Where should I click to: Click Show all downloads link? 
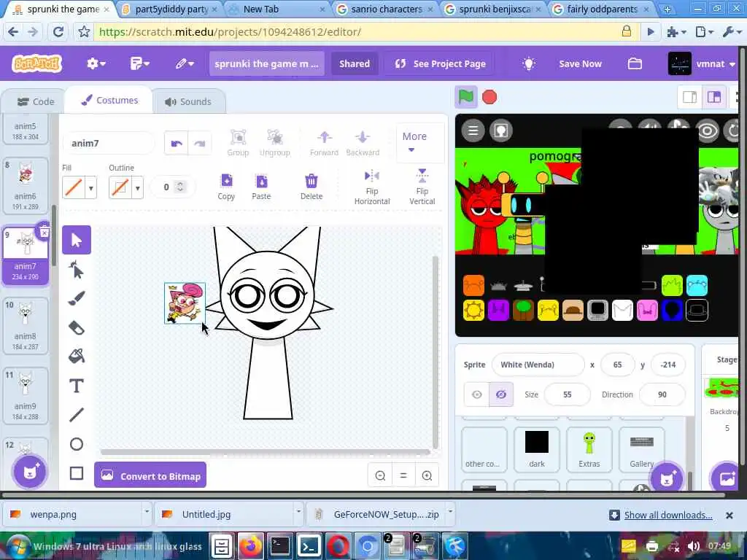tap(668, 515)
